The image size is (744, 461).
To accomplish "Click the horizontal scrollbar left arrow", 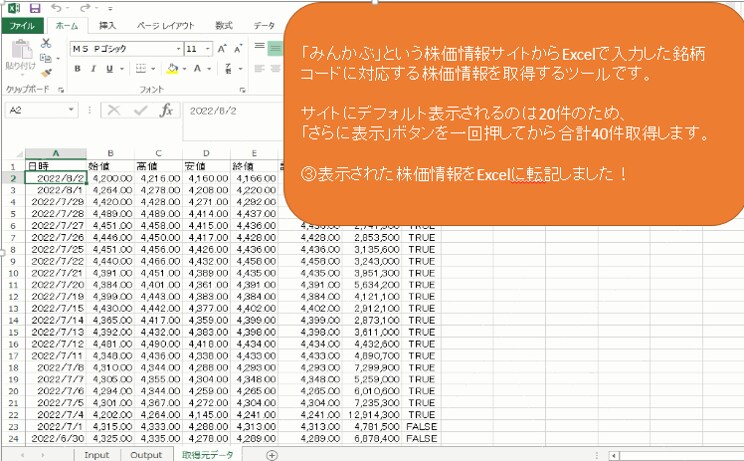I will (x=614, y=456).
